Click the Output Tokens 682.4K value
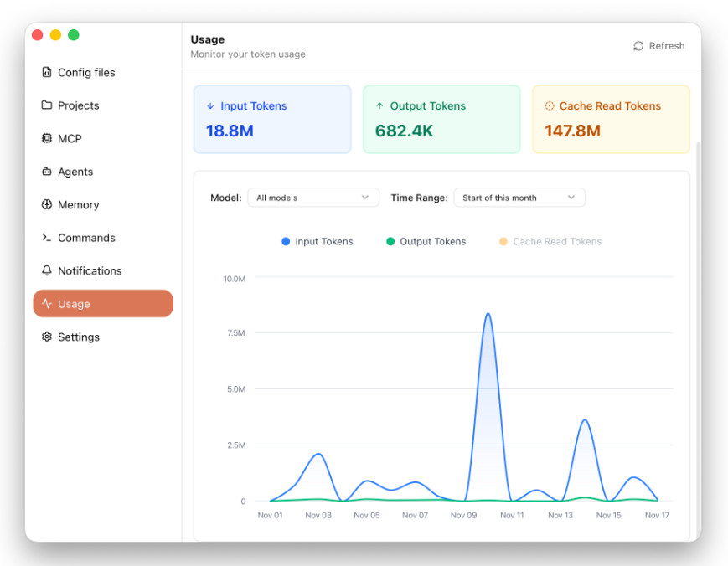The width and height of the screenshot is (728, 566). pos(404,131)
